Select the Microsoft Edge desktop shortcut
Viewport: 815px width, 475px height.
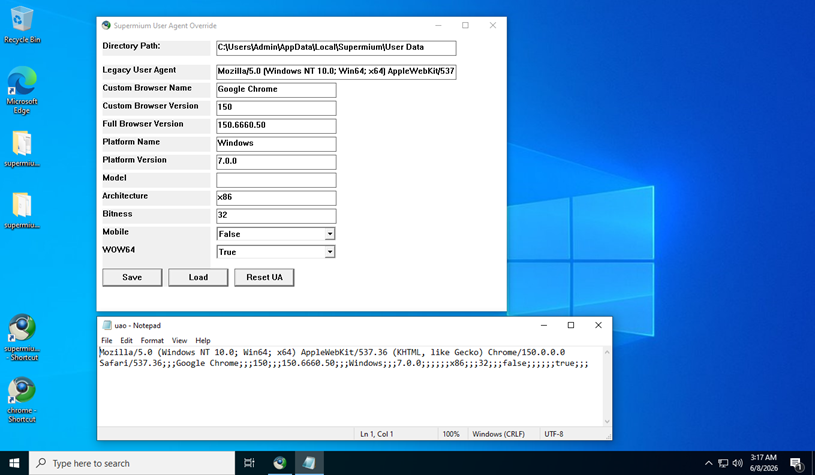(22, 90)
